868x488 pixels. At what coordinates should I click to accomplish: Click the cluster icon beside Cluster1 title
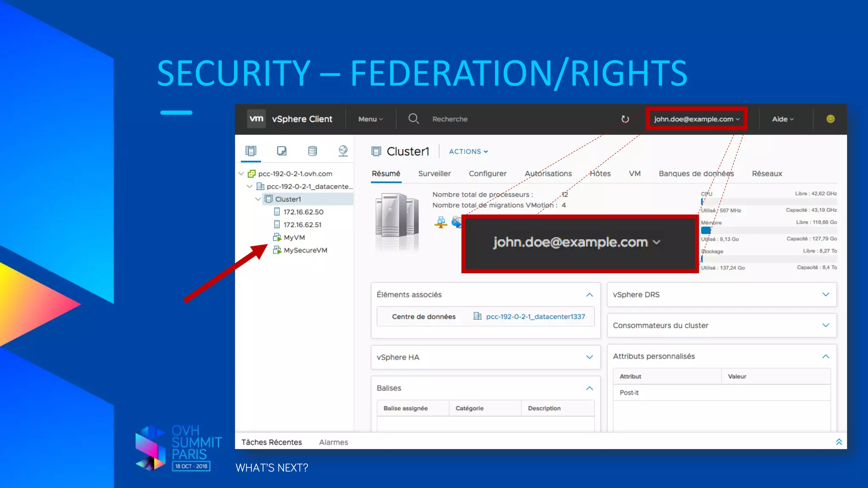(376, 151)
